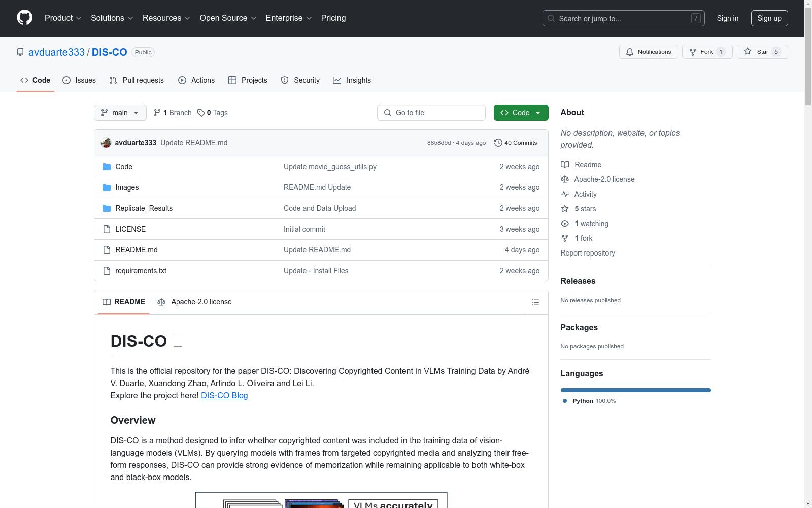
Task: Switch to the Issues tab
Action: 79,80
